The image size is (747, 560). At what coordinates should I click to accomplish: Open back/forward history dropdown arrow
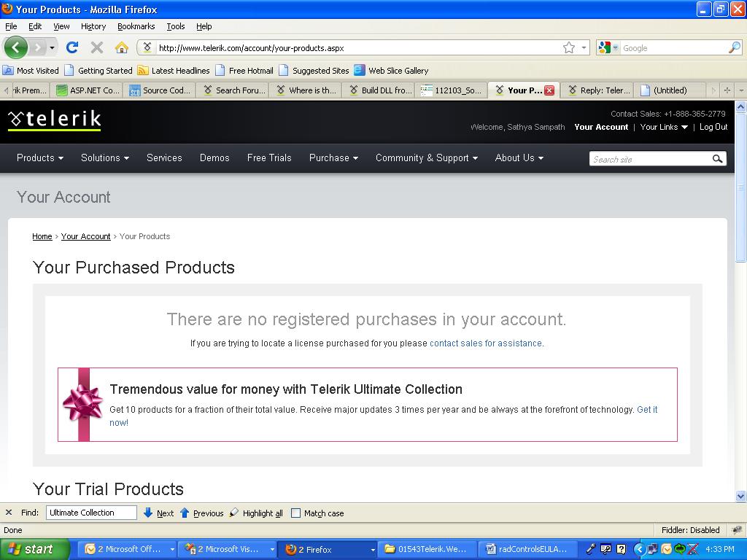pos(52,47)
